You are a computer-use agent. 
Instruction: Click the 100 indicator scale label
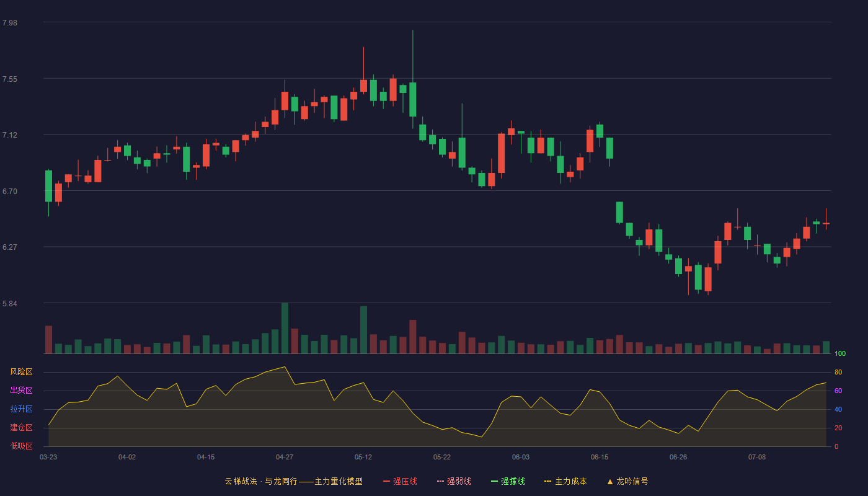point(840,353)
